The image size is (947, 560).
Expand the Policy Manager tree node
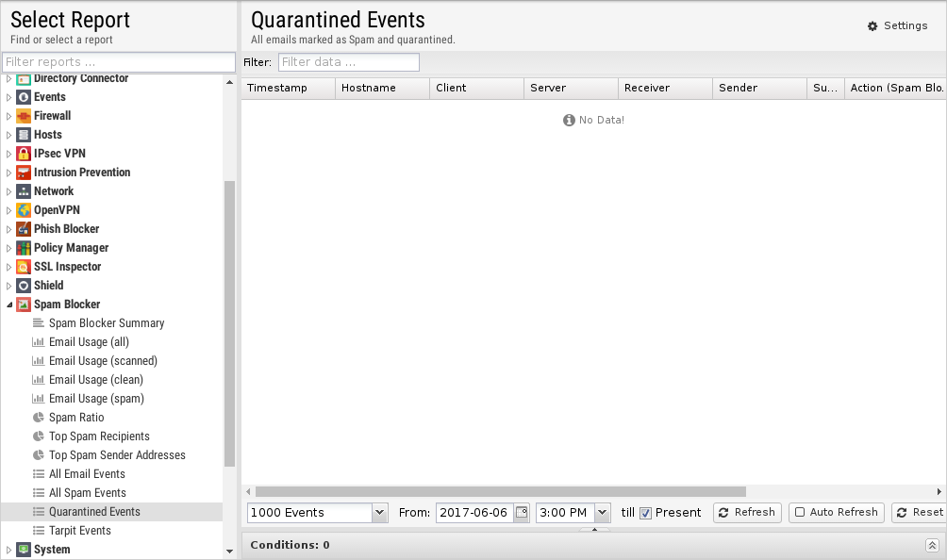point(9,248)
